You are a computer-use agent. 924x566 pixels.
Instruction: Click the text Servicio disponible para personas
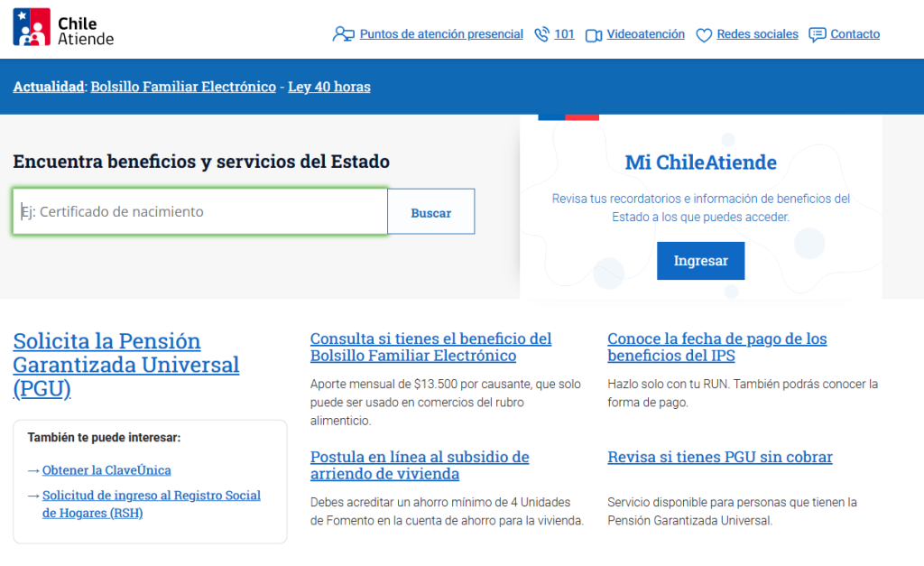click(732, 511)
